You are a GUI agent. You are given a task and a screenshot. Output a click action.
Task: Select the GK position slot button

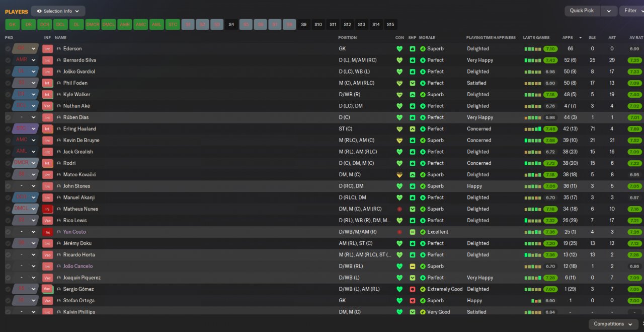pyautogui.click(x=13, y=24)
